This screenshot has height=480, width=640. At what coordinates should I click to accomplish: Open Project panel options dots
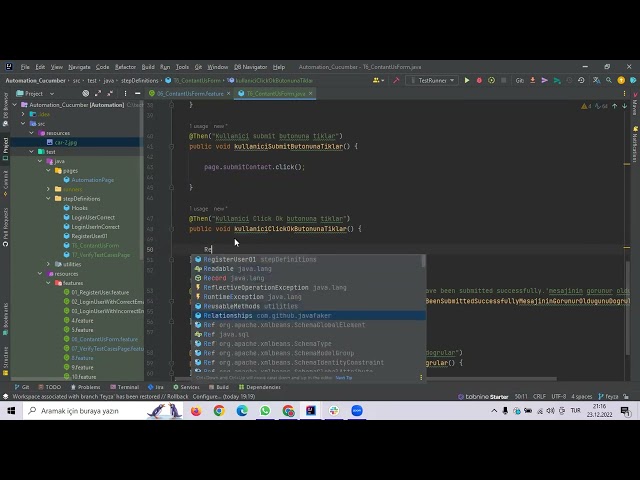[x=125, y=93]
